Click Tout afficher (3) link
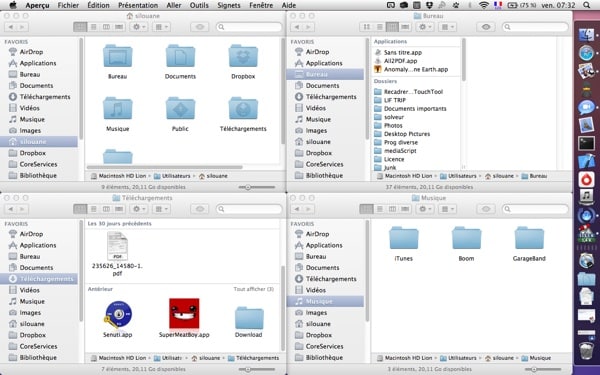600x375 pixels. 254,289
